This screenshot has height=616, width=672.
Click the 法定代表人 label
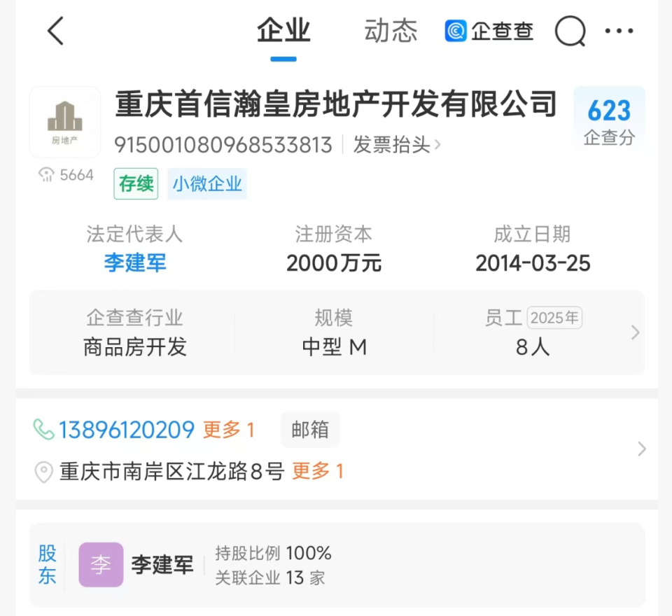(135, 234)
